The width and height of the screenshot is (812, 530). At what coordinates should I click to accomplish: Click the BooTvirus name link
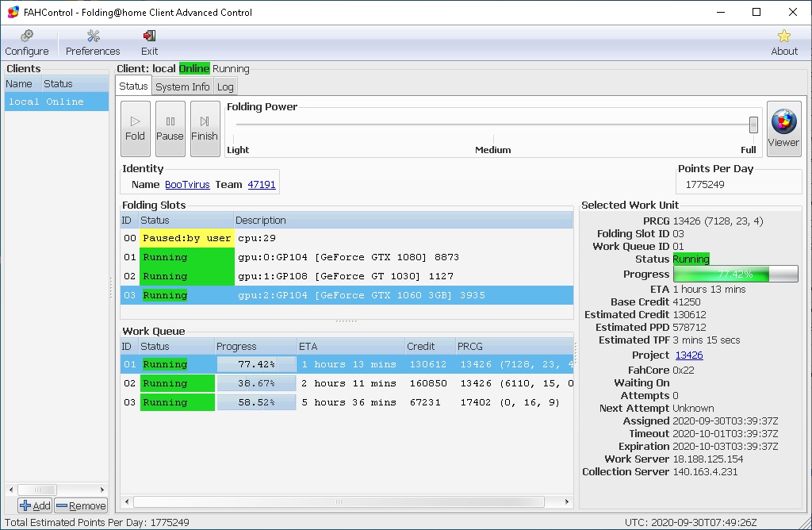click(x=187, y=184)
